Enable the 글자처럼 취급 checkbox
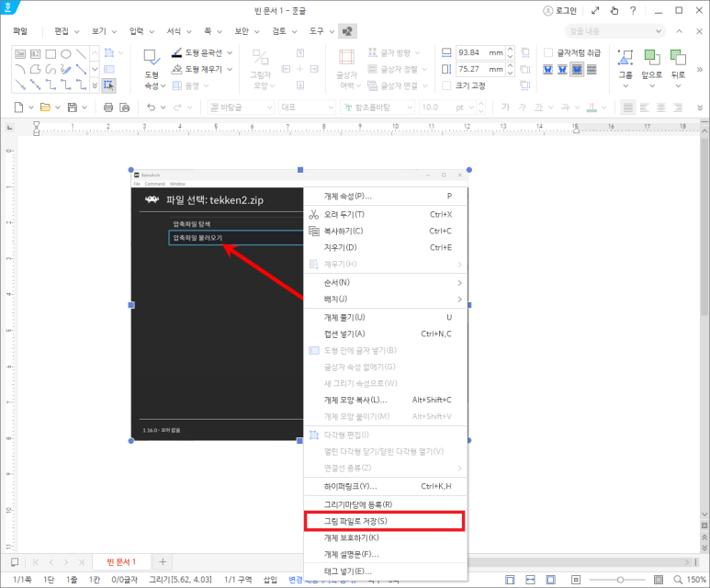 (548, 53)
